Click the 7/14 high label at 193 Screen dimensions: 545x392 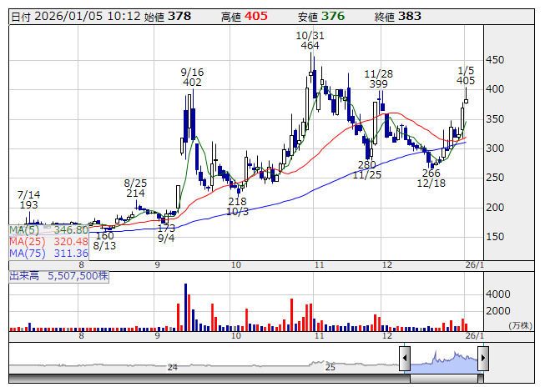(29, 199)
